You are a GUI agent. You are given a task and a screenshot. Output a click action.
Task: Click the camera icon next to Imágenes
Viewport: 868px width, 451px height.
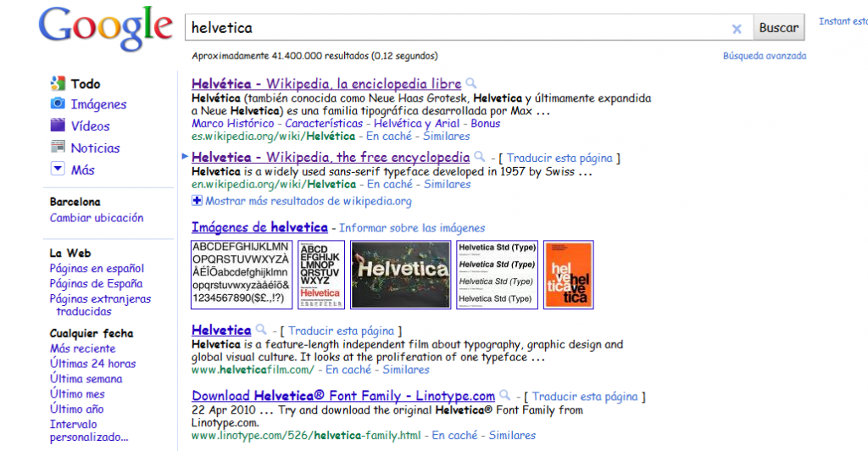[58, 103]
